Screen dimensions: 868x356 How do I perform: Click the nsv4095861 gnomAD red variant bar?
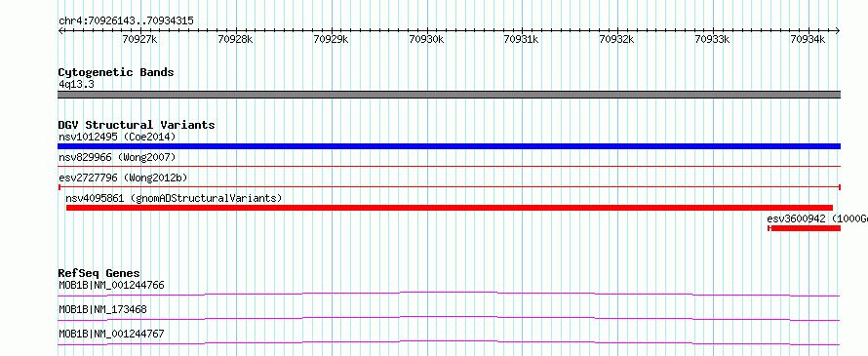coord(449,208)
